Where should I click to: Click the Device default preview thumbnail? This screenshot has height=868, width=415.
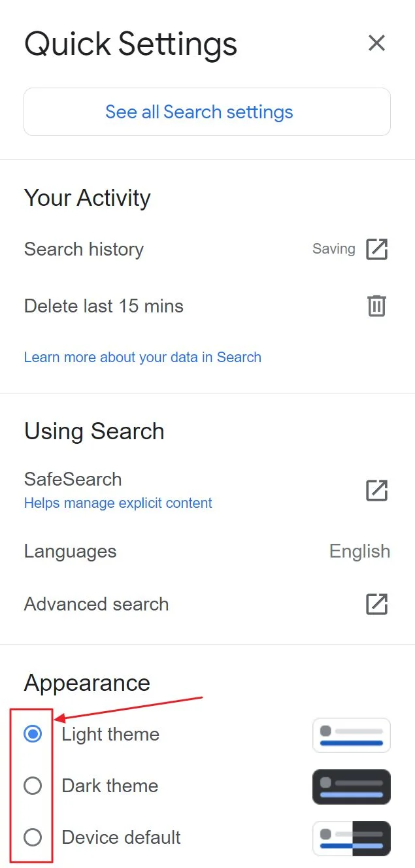352,839
